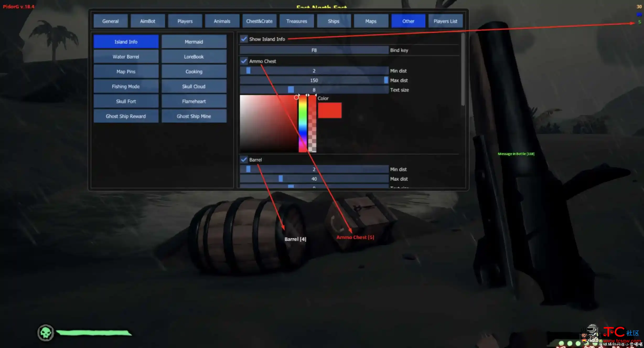The image size is (644, 348).
Task: Click the Map Pins panel button
Action: 125,71
